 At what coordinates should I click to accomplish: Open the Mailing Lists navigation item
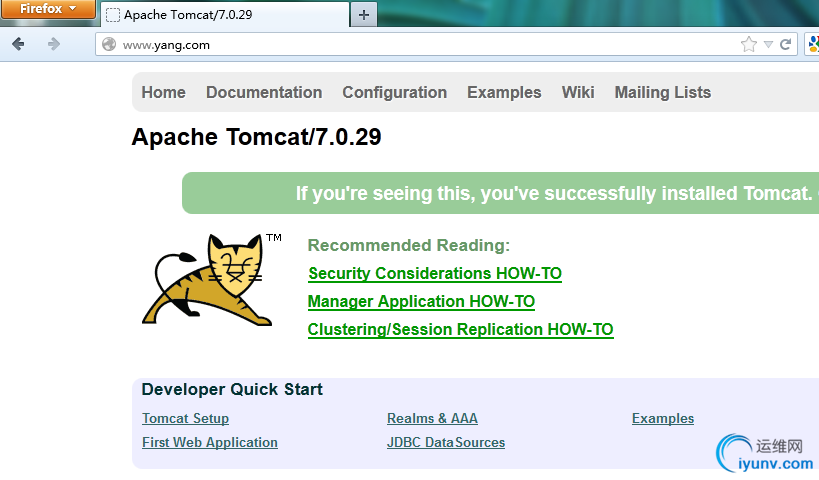coord(663,92)
